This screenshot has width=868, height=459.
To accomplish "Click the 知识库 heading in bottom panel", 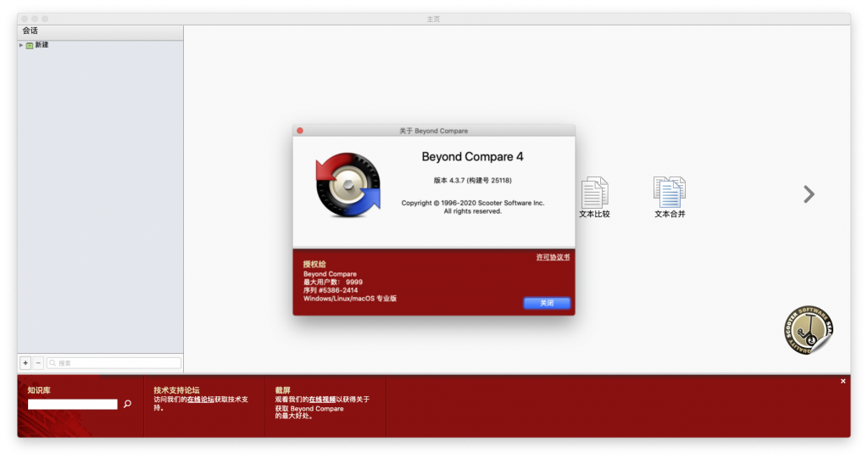I will pyautogui.click(x=39, y=389).
